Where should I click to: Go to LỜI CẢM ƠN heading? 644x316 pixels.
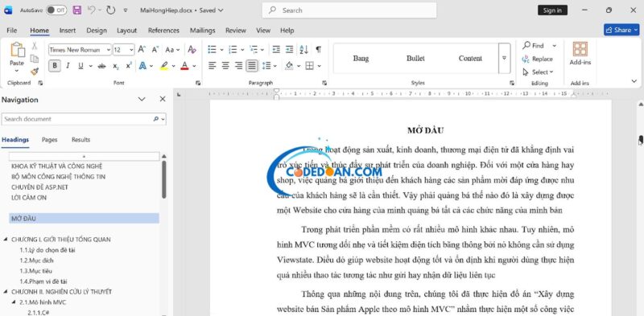[29, 197]
